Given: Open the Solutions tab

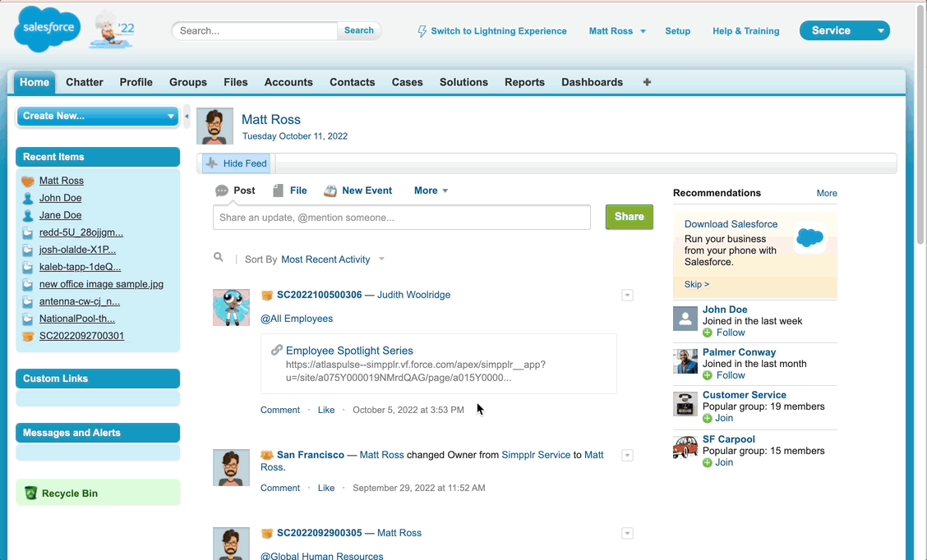Looking at the screenshot, I should [x=463, y=82].
